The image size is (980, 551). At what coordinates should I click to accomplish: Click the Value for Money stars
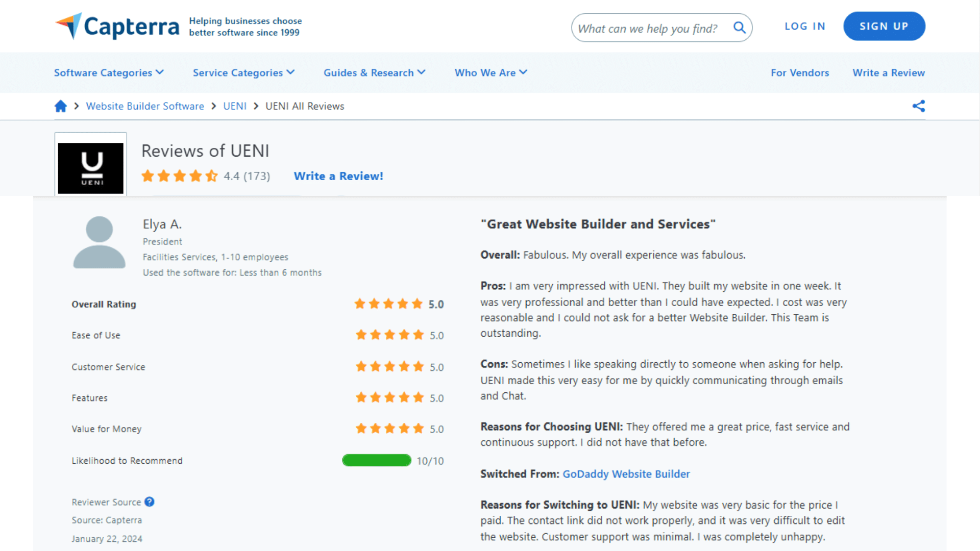tap(390, 429)
